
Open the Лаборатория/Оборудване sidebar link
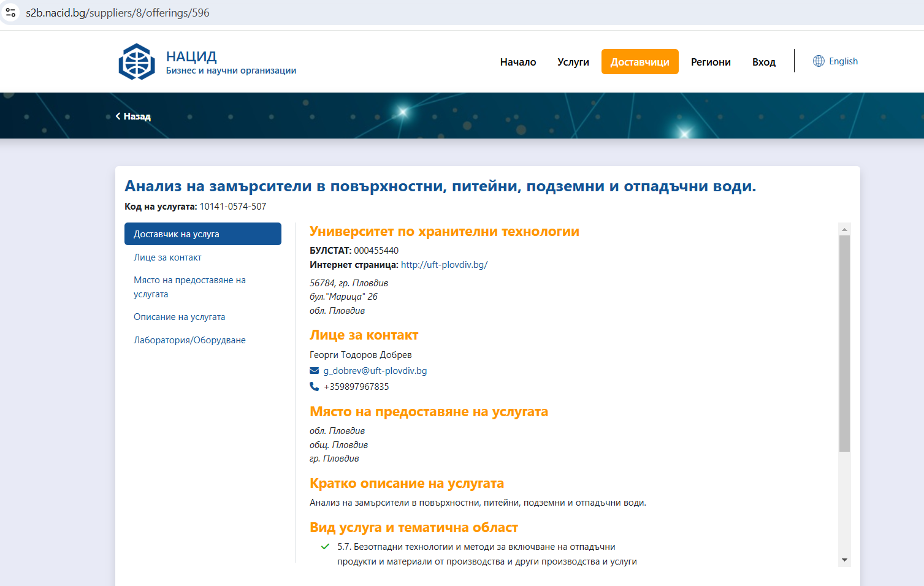click(x=189, y=340)
